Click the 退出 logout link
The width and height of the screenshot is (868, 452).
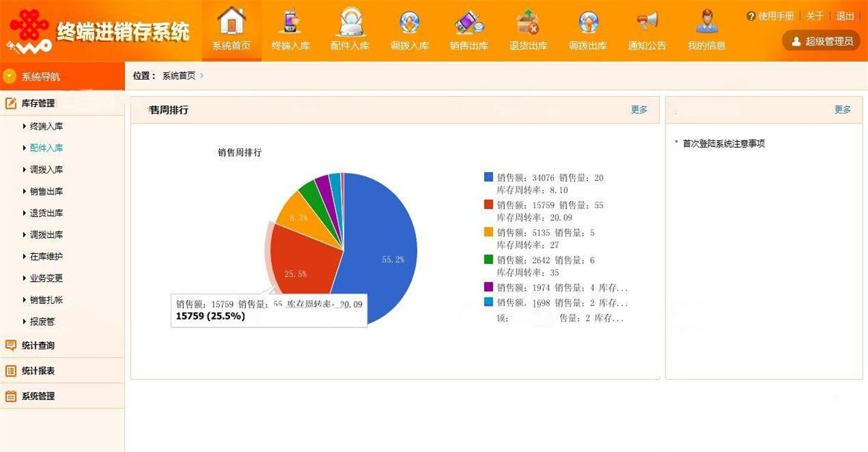point(845,16)
